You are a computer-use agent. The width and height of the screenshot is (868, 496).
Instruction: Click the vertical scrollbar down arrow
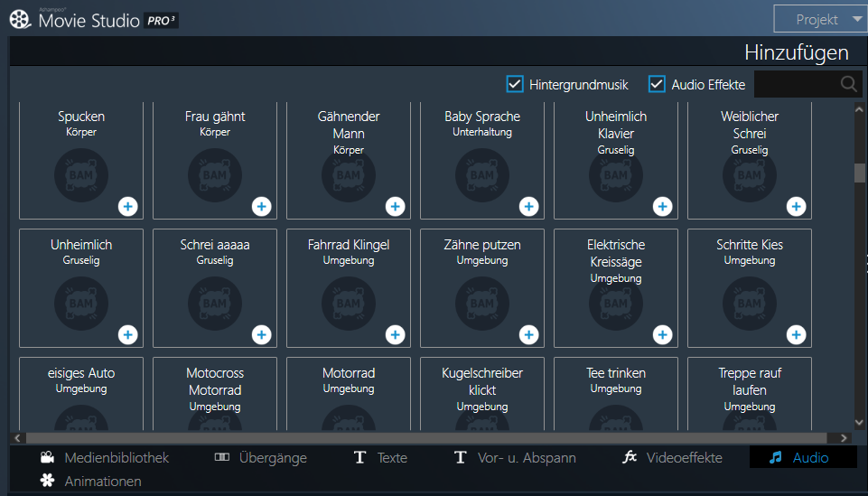coord(859,423)
